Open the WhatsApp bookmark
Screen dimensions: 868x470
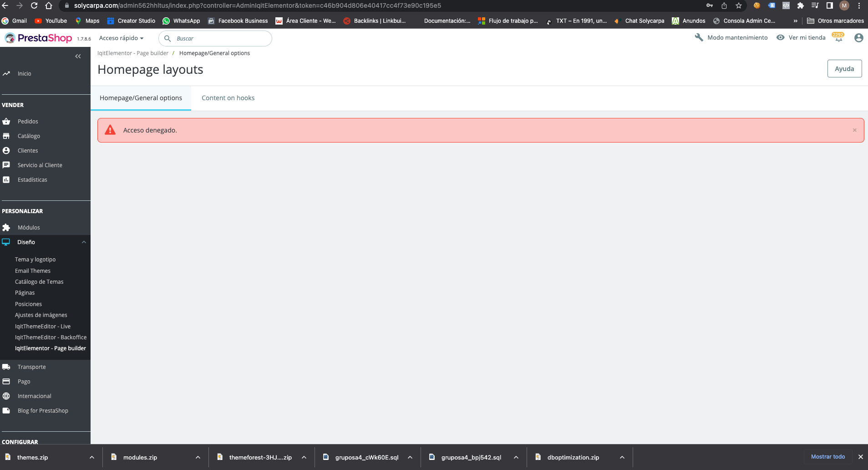pyautogui.click(x=181, y=20)
